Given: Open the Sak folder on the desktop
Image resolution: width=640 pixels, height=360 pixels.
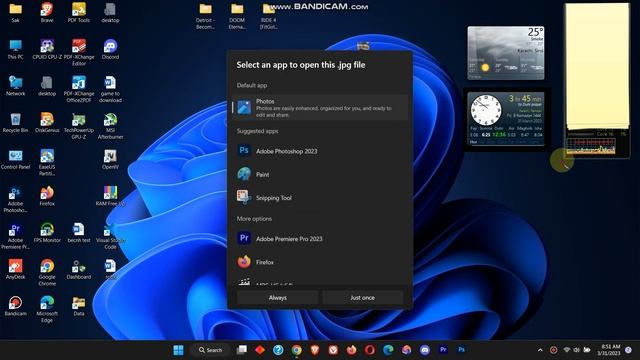Looking at the screenshot, I should (x=16, y=13).
